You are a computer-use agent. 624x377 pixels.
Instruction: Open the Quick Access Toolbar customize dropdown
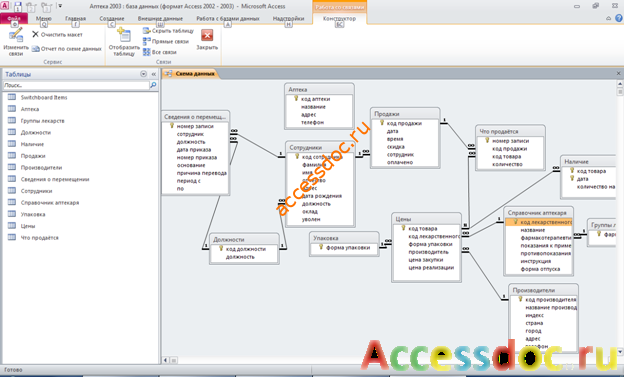click(60, 6)
